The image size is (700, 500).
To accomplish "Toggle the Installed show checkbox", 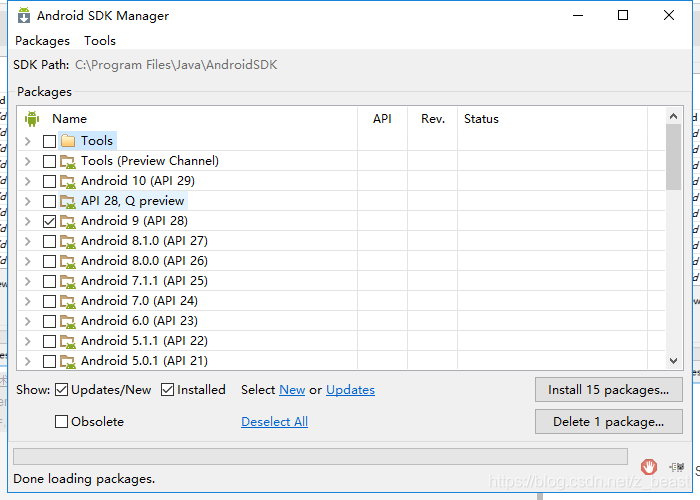I will pyautogui.click(x=167, y=390).
